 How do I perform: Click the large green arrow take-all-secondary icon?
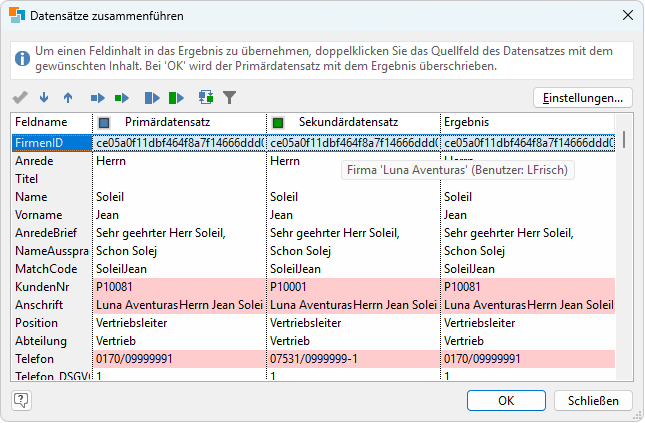pos(177,98)
